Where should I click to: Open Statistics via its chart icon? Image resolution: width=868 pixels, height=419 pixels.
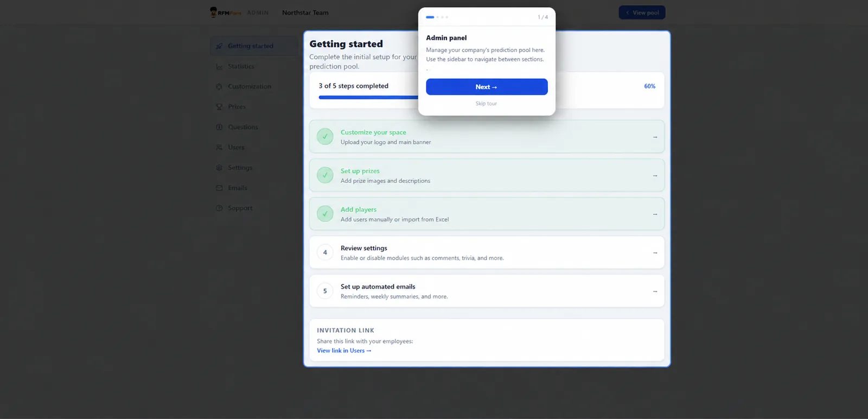(219, 66)
